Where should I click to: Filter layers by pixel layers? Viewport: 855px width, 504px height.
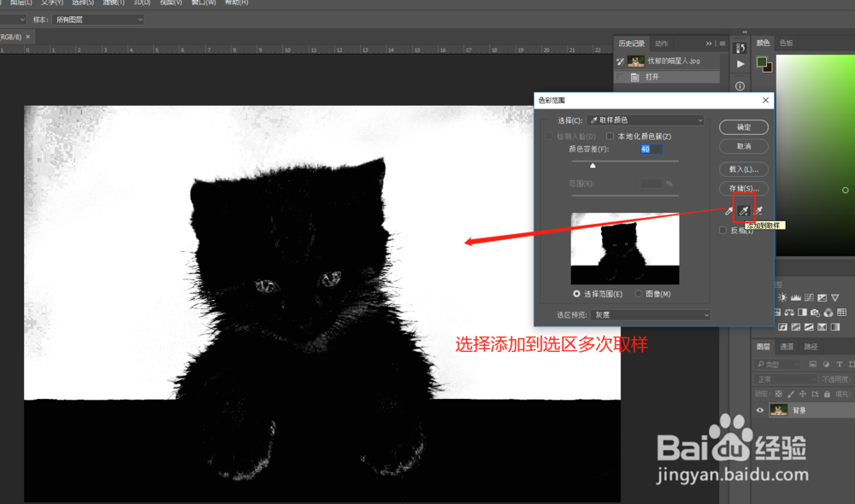[813, 364]
